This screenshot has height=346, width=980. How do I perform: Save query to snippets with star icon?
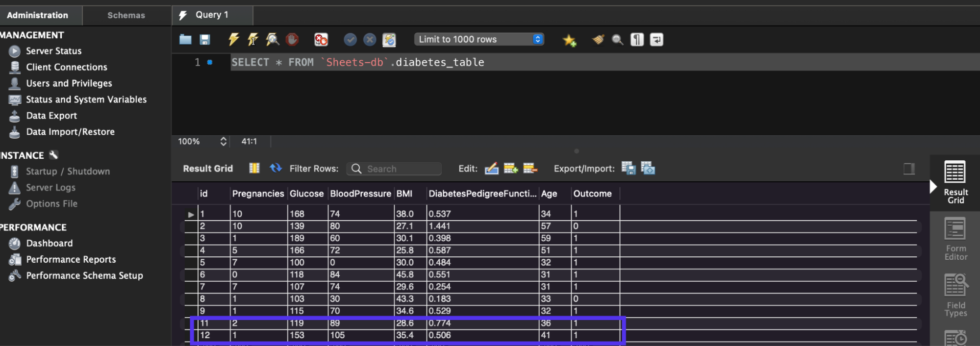click(x=569, y=40)
